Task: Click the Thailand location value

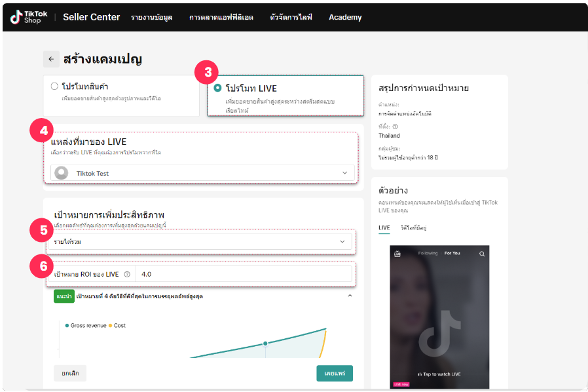Action: click(x=389, y=136)
